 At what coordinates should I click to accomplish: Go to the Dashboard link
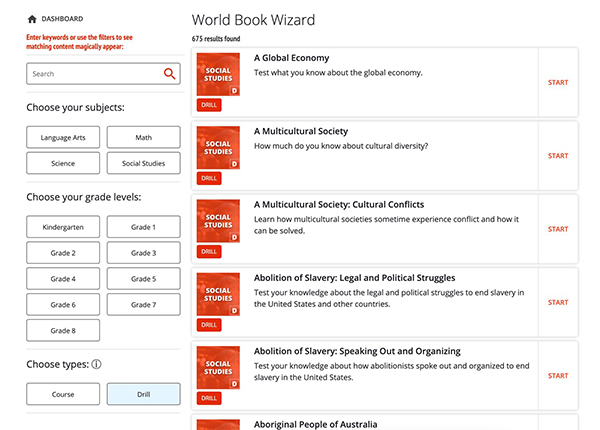pyautogui.click(x=62, y=19)
